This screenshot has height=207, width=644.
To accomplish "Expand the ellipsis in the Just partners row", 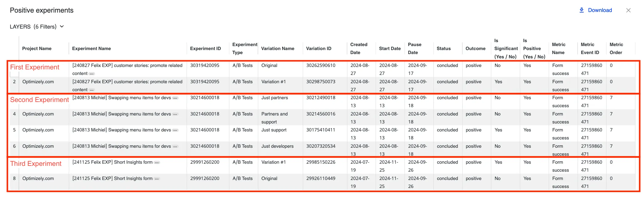I will pyautogui.click(x=175, y=98).
